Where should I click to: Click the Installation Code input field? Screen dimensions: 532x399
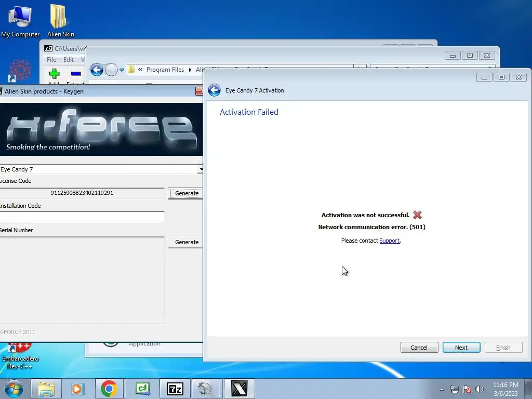(x=82, y=217)
